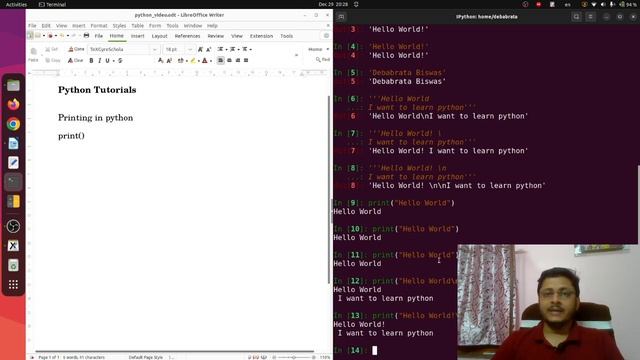This screenshot has height=360, width=640.
Task: Click the Find button in Writer
Action: point(322,60)
